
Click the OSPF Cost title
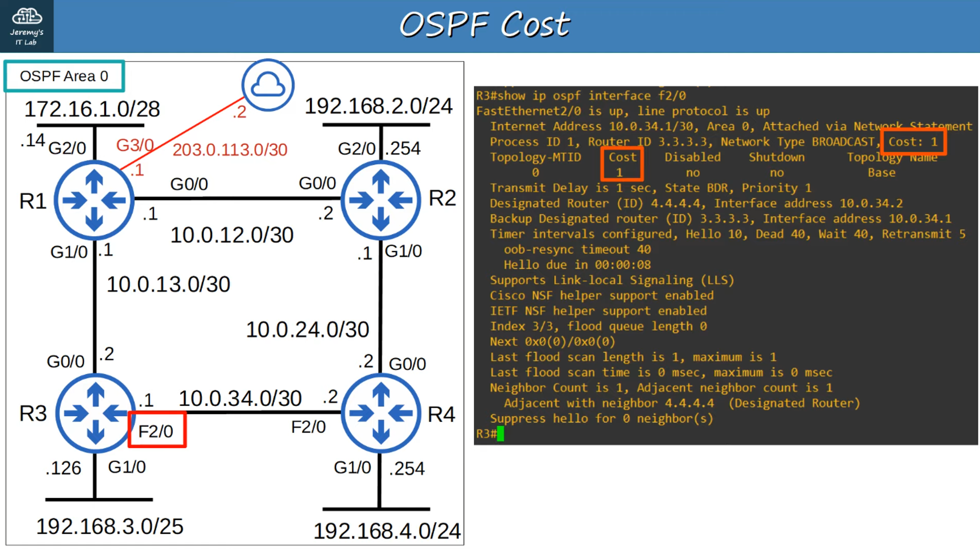[x=485, y=24]
